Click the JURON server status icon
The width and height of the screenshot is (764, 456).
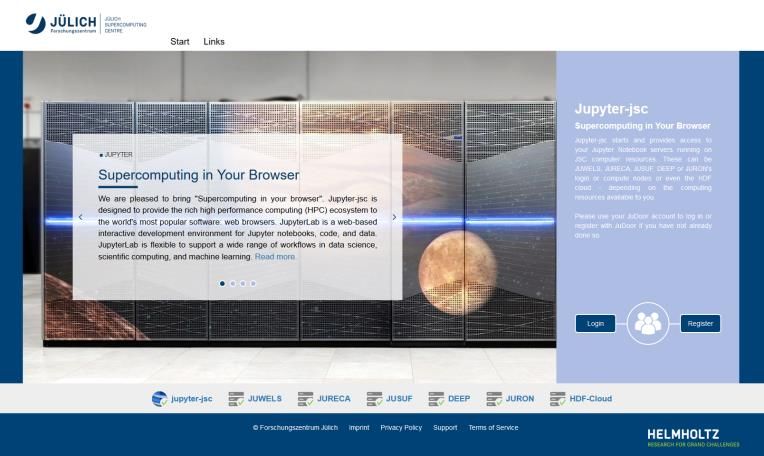point(494,399)
